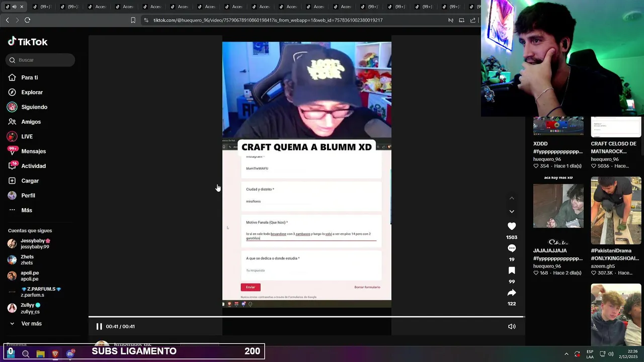Click the TikTok logo
The height and width of the screenshot is (362, 644).
[28, 42]
